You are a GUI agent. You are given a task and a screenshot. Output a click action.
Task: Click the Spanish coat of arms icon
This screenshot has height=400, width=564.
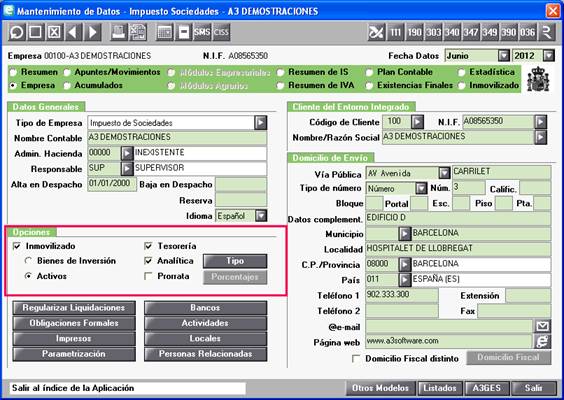click(x=538, y=79)
